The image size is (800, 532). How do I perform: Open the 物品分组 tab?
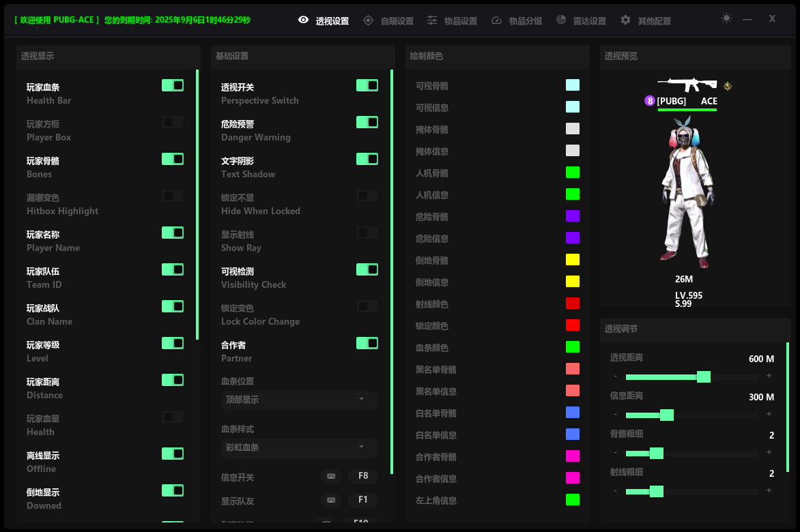pyautogui.click(x=517, y=20)
